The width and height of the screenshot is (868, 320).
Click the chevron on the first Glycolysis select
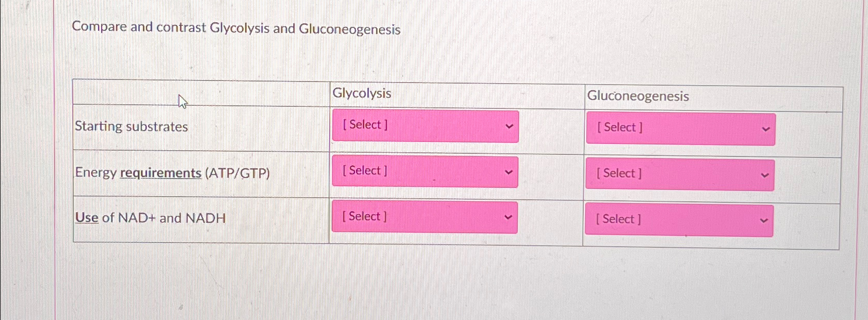(x=509, y=126)
